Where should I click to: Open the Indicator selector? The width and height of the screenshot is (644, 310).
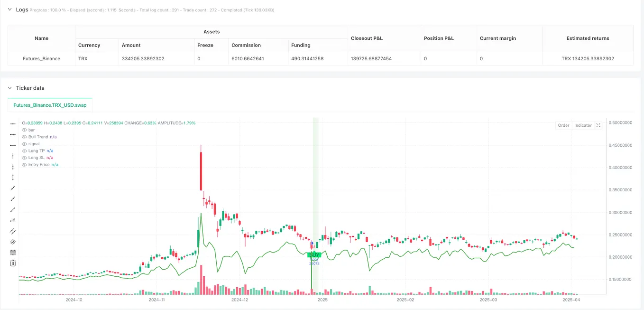pos(582,125)
